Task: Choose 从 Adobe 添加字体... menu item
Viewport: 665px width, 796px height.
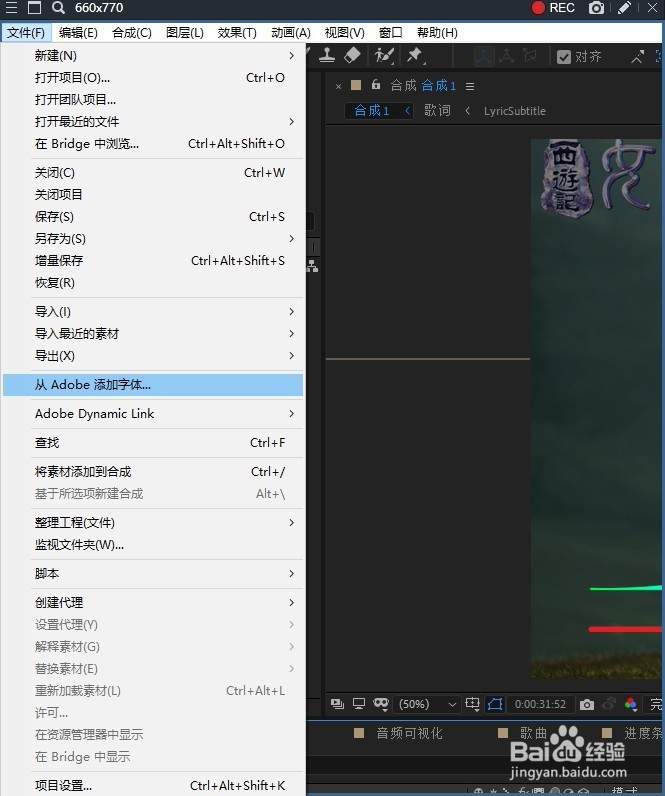Action: pos(153,385)
